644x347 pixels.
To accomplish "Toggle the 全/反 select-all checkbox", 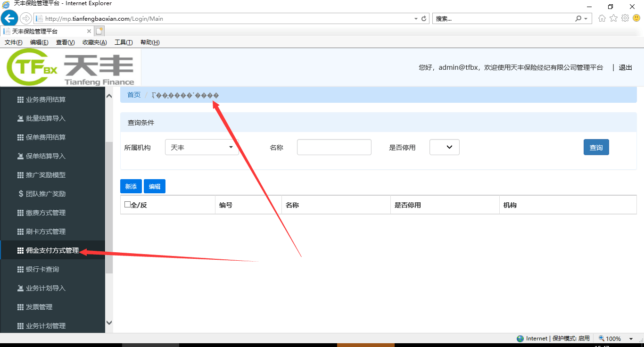I will 127,205.
